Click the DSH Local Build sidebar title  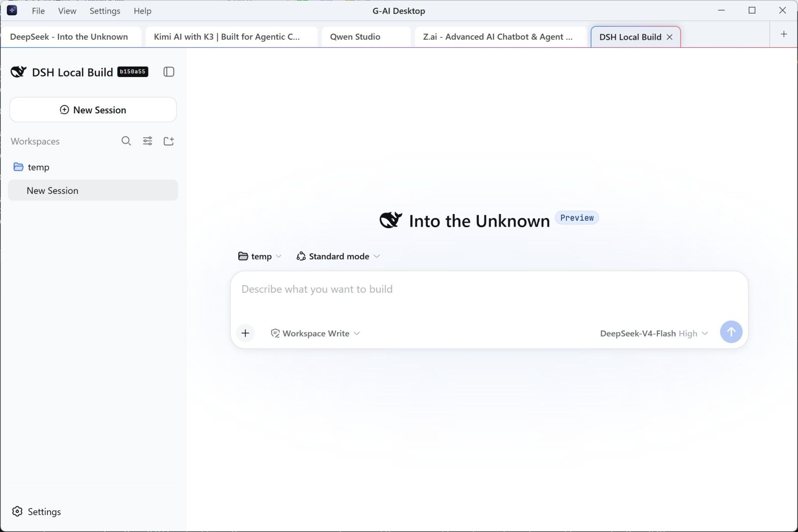tap(73, 72)
